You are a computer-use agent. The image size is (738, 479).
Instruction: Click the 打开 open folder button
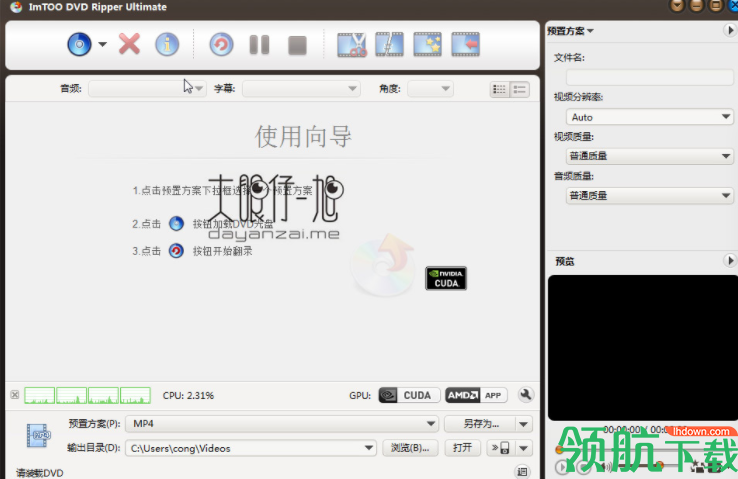click(x=462, y=448)
